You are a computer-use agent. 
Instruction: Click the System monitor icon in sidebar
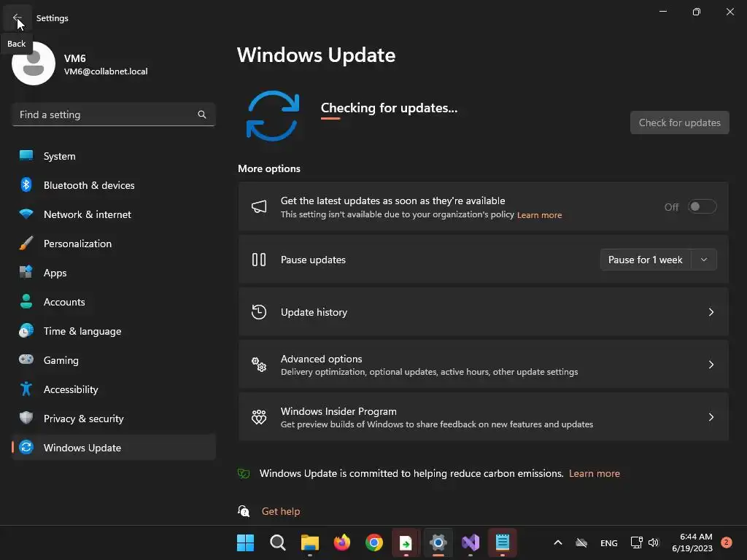click(26, 156)
